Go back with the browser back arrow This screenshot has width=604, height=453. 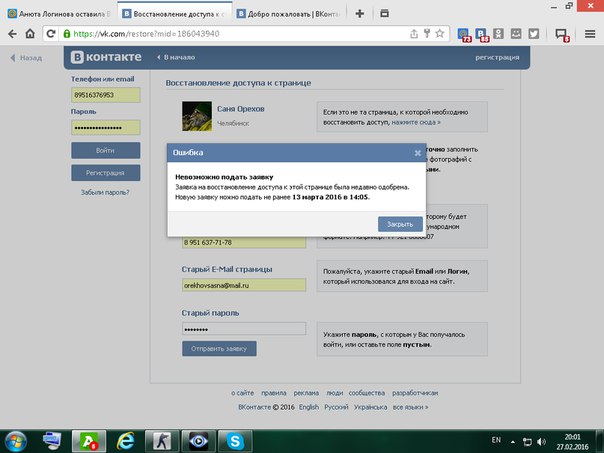point(12,34)
